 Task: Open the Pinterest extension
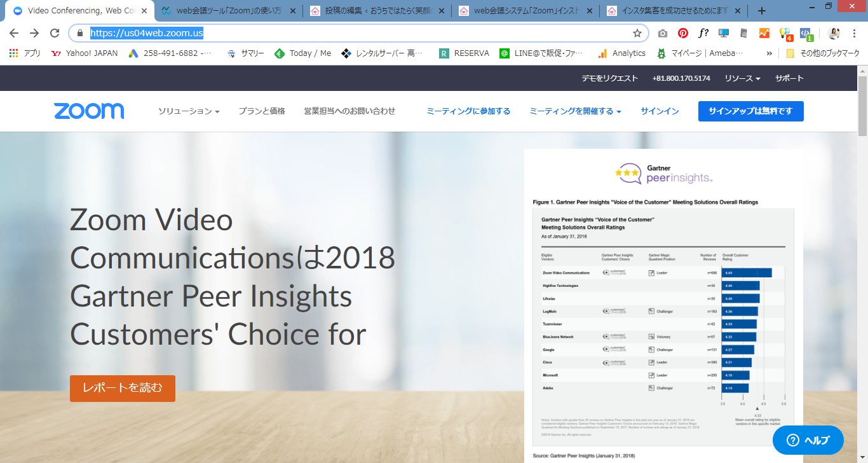[x=683, y=34]
